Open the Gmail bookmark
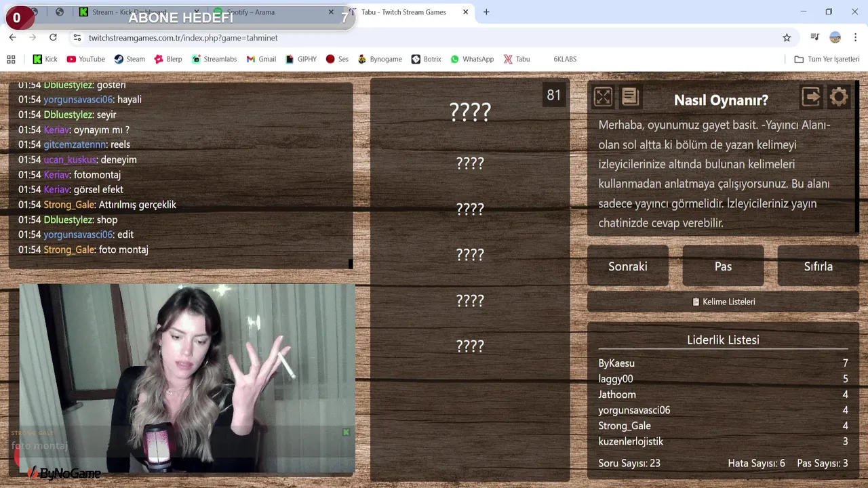The image size is (868, 488). [261, 59]
